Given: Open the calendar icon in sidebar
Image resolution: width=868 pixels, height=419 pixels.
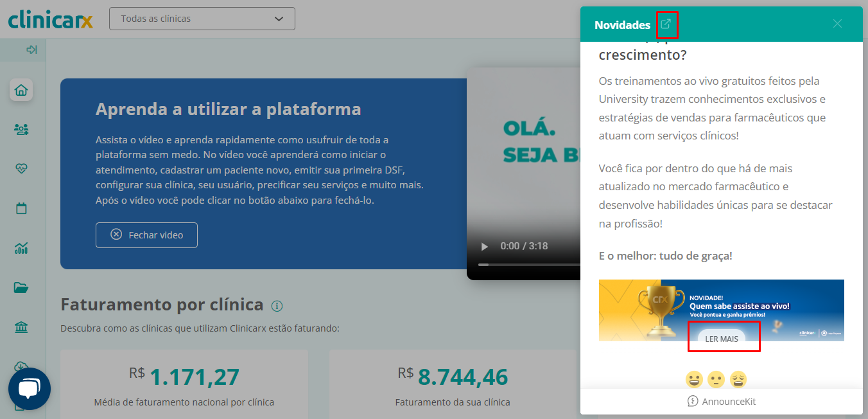Looking at the screenshot, I should coord(21,209).
